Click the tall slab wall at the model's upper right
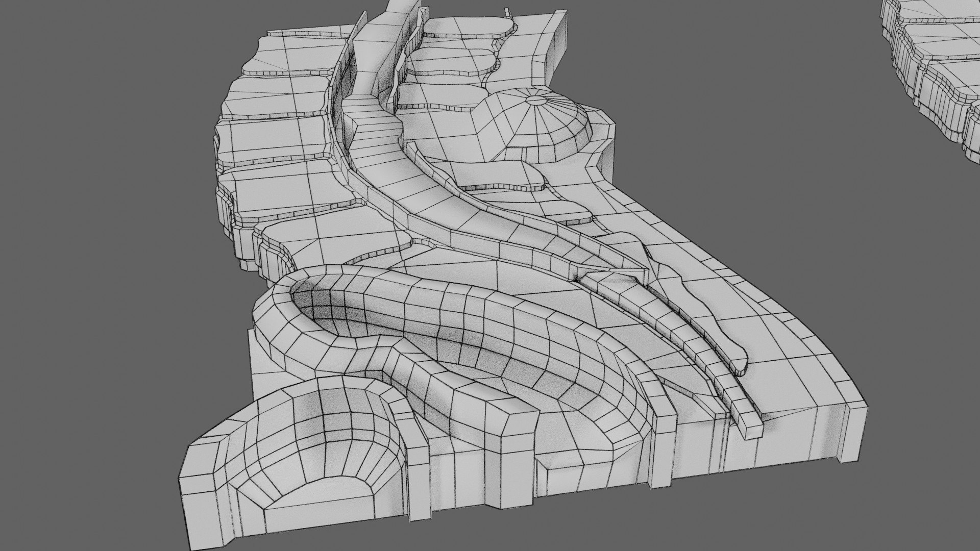 559,50
